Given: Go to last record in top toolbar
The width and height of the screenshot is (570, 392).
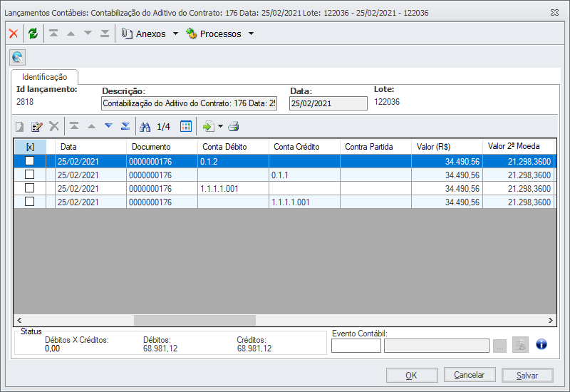Looking at the screenshot, I should point(105,33).
